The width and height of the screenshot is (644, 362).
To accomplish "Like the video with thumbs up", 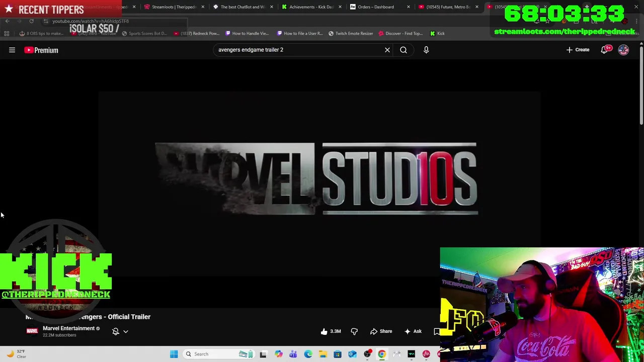I will (331, 331).
